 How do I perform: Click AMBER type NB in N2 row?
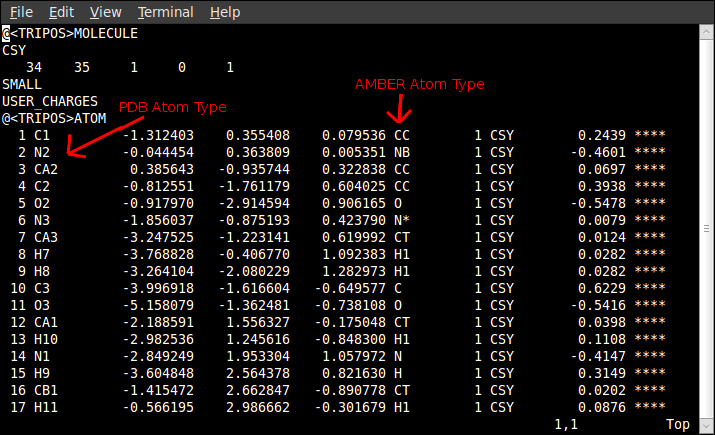pos(402,152)
